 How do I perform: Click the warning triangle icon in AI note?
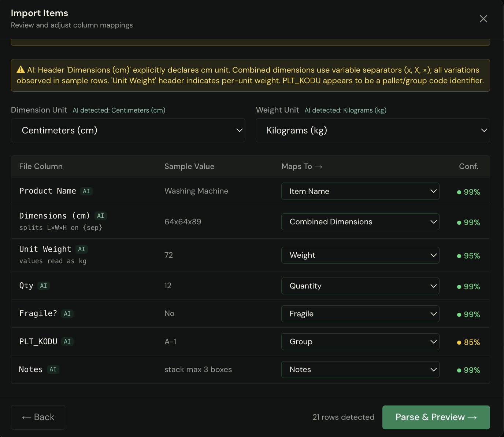pyautogui.click(x=21, y=70)
